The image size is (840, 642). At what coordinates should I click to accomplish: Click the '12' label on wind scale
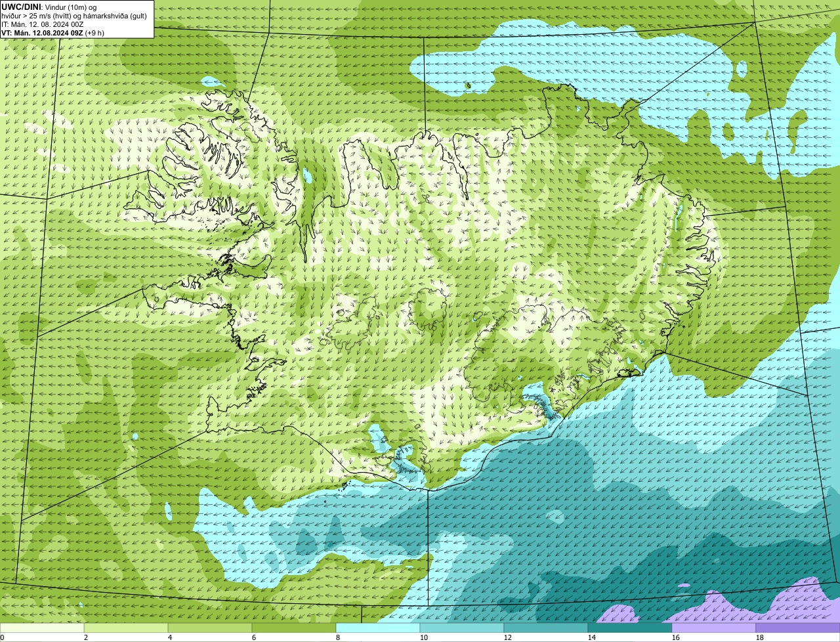pyautogui.click(x=508, y=637)
